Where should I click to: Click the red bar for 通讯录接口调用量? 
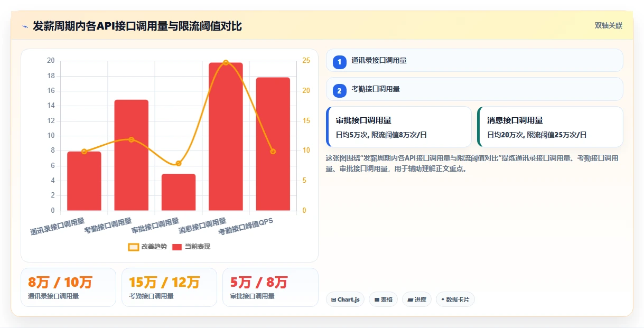[84, 181]
